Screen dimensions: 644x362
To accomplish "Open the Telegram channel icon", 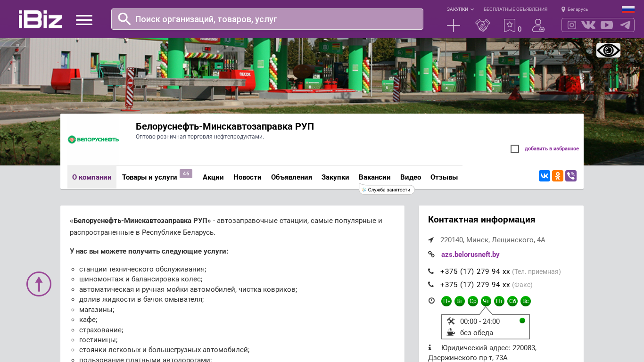I will click(625, 25).
